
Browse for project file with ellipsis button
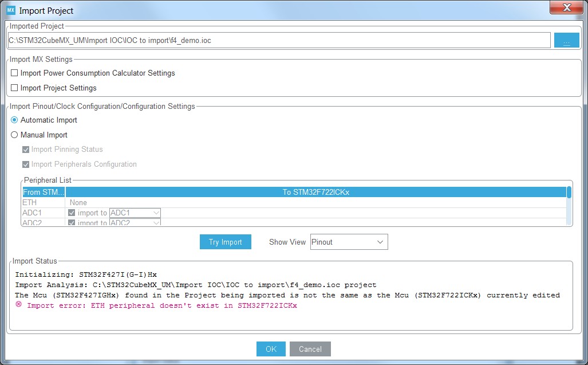tap(566, 40)
